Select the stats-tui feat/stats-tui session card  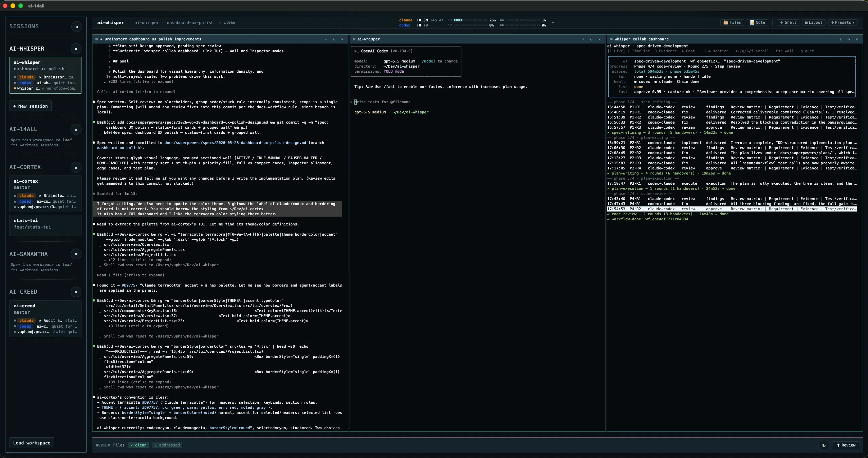click(45, 225)
